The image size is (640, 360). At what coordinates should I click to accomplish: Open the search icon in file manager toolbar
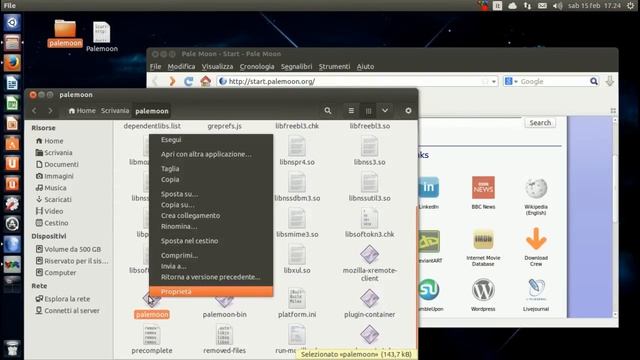tap(328, 111)
